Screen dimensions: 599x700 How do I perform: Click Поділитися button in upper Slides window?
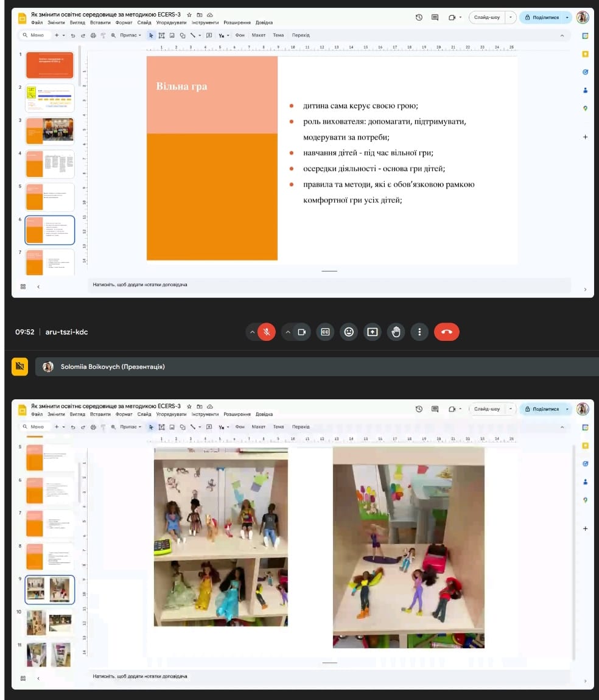pos(541,18)
